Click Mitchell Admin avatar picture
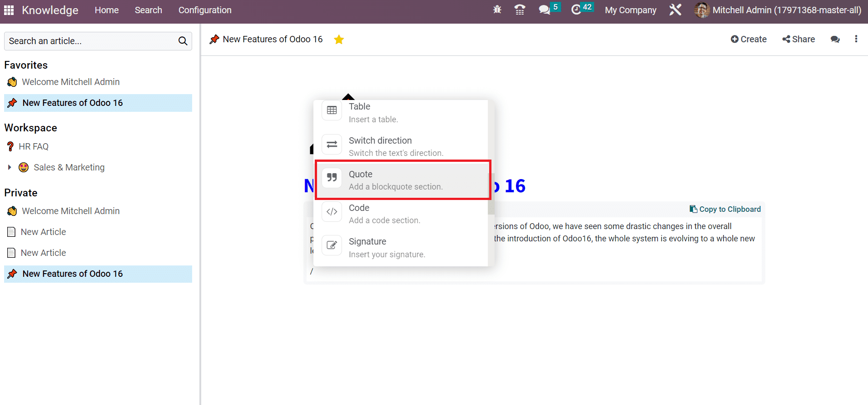This screenshot has height=405, width=868. pos(702,10)
